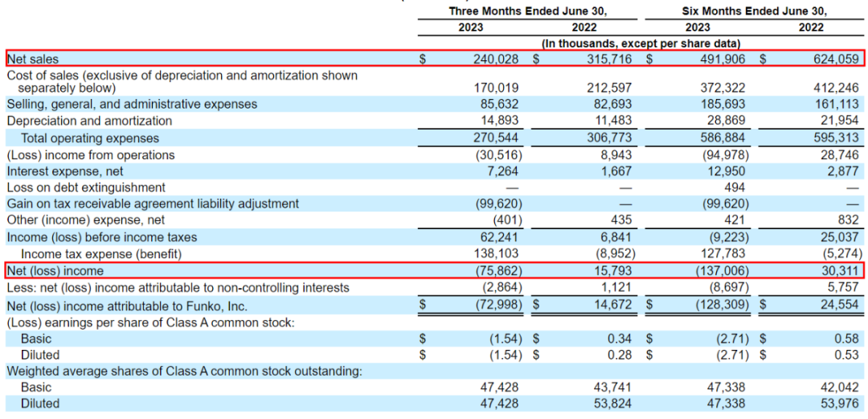Select the 494 debt extinguishment value
The image size is (868, 419).
[735, 187]
